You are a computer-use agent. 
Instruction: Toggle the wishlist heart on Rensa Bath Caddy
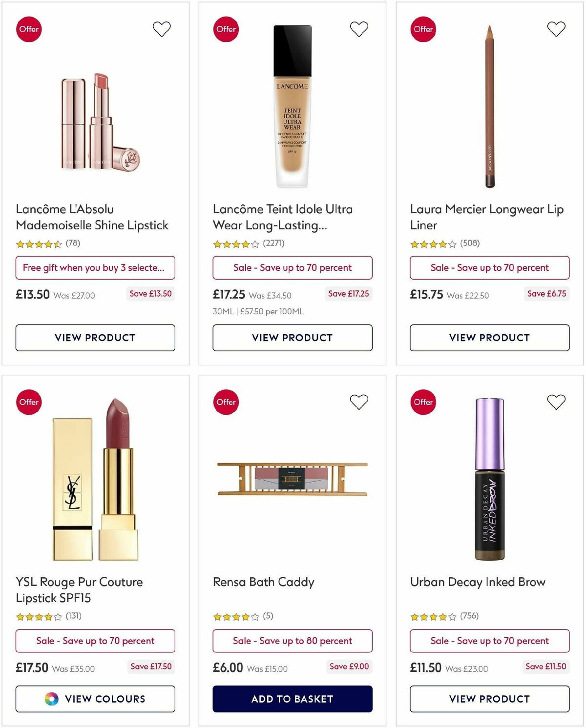pos(359,402)
